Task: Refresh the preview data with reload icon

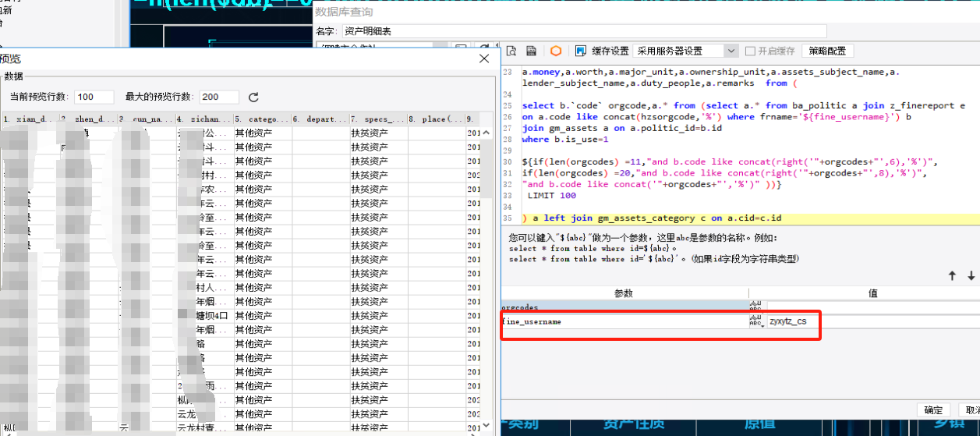Action: 253,97
